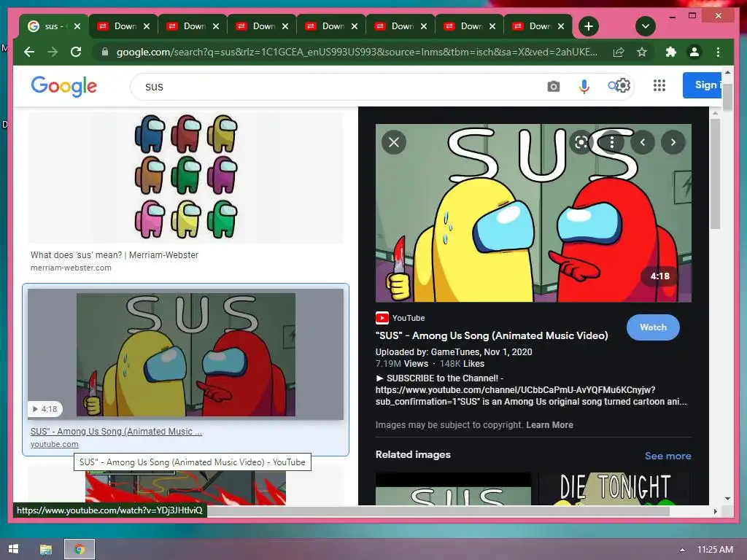Open the preview title SUS Among Us Song

click(492, 335)
